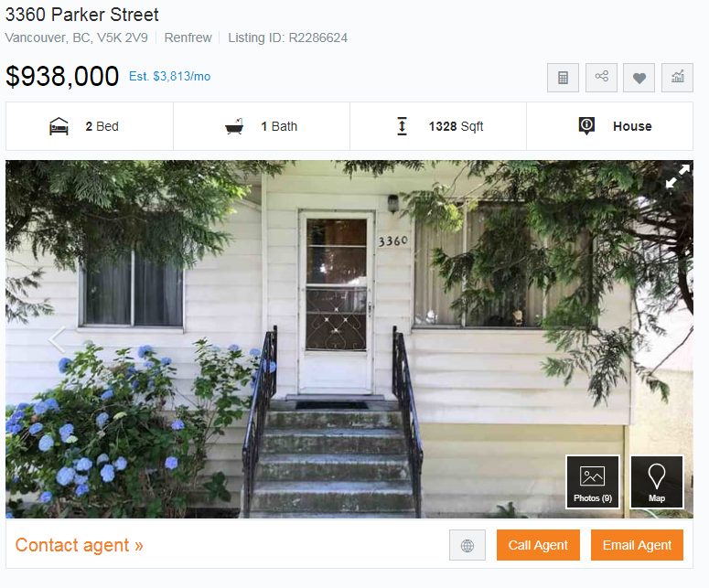Image resolution: width=709 pixels, height=588 pixels.
Task: Click the Email Agent button
Action: point(637,545)
